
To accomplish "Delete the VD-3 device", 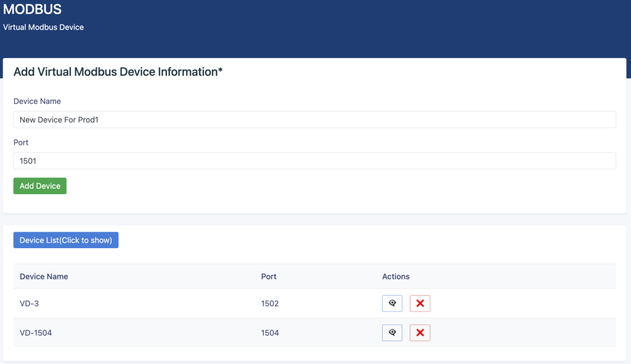I will coord(420,303).
